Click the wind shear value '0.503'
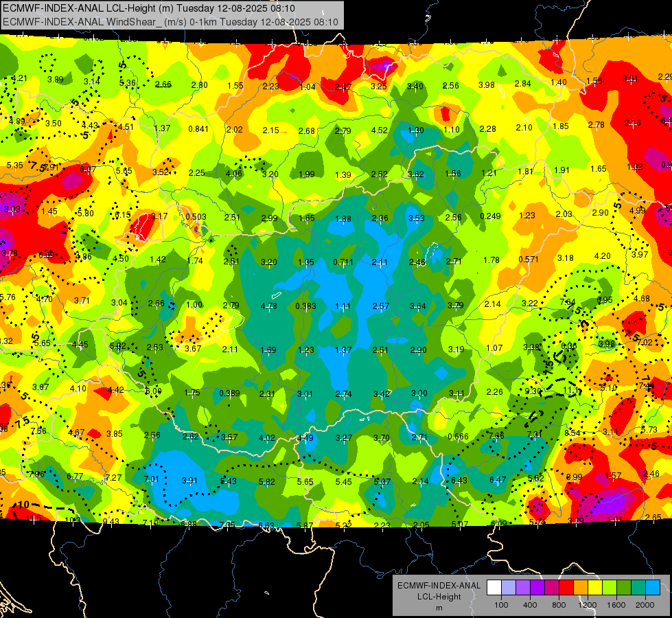 [x=196, y=217]
